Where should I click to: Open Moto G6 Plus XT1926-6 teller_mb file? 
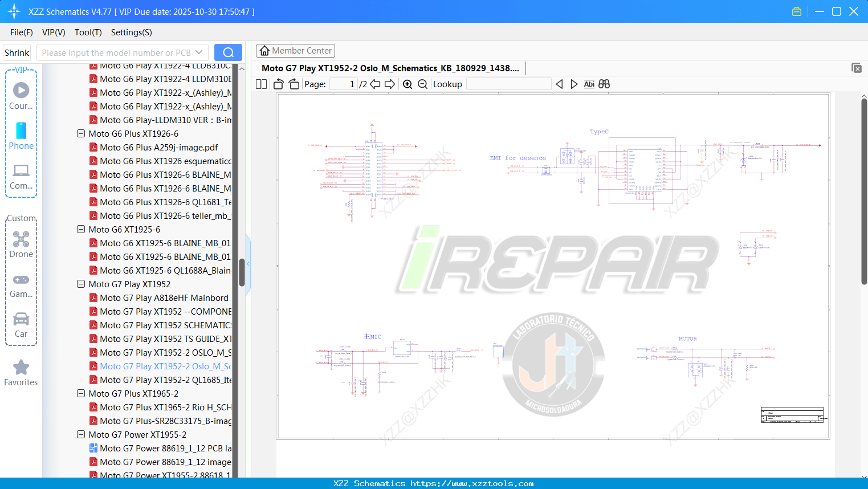pos(166,215)
